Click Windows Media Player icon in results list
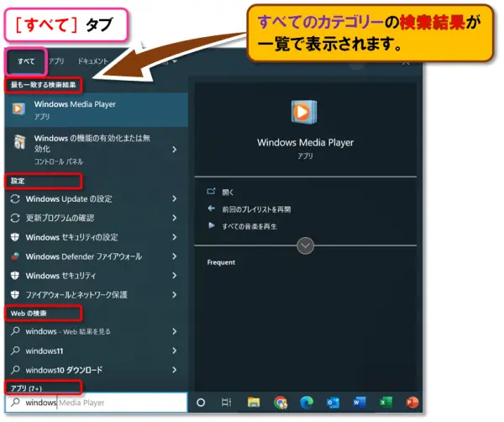 click(18, 108)
